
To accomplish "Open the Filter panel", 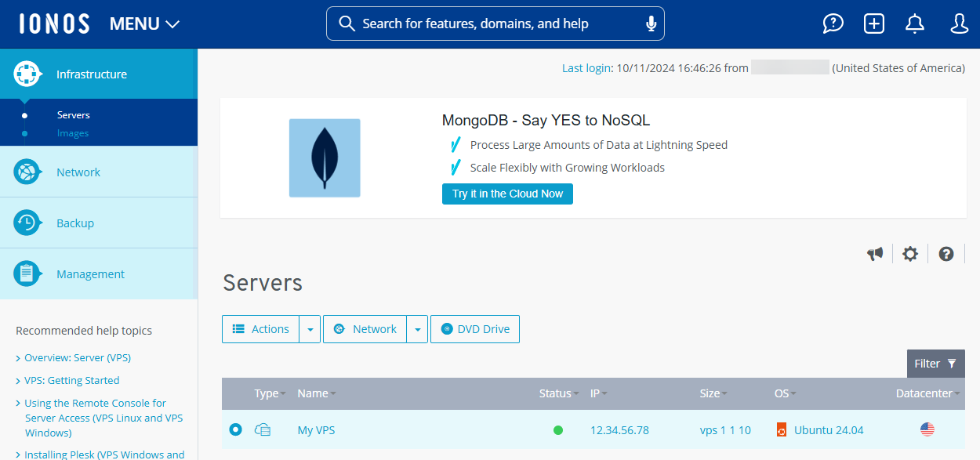I will point(935,363).
